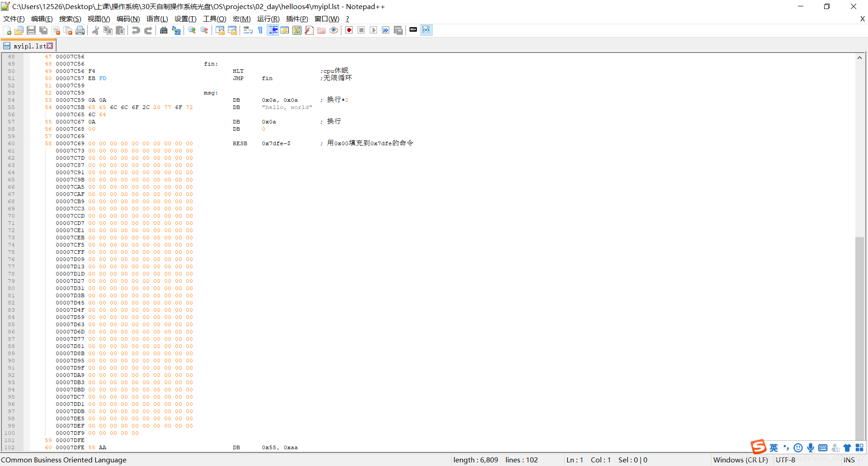This screenshot has height=466, width=868.
Task: Cut selection with the scissors icon
Action: (96, 30)
